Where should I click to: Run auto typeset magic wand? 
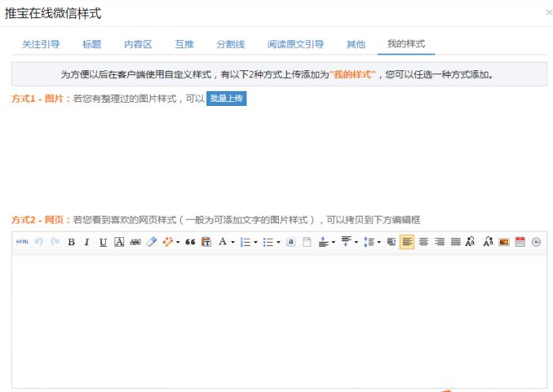[167, 242]
